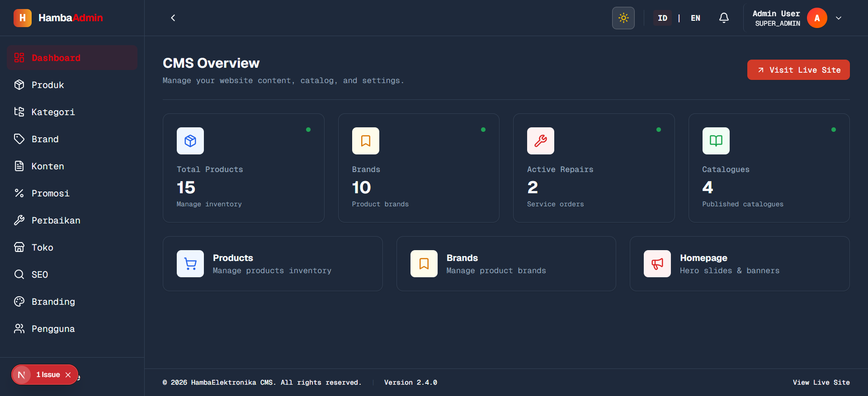This screenshot has height=396, width=868.
Task: Click the Kategori tree icon
Action: (19, 112)
